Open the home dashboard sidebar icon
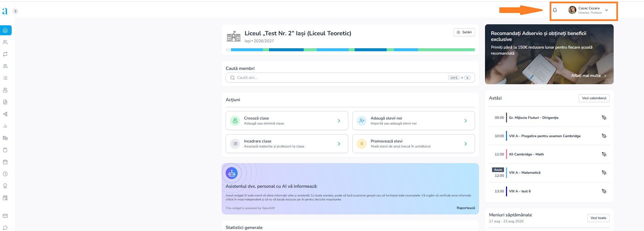The height and width of the screenshot is (231, 644). coord(5,30)
